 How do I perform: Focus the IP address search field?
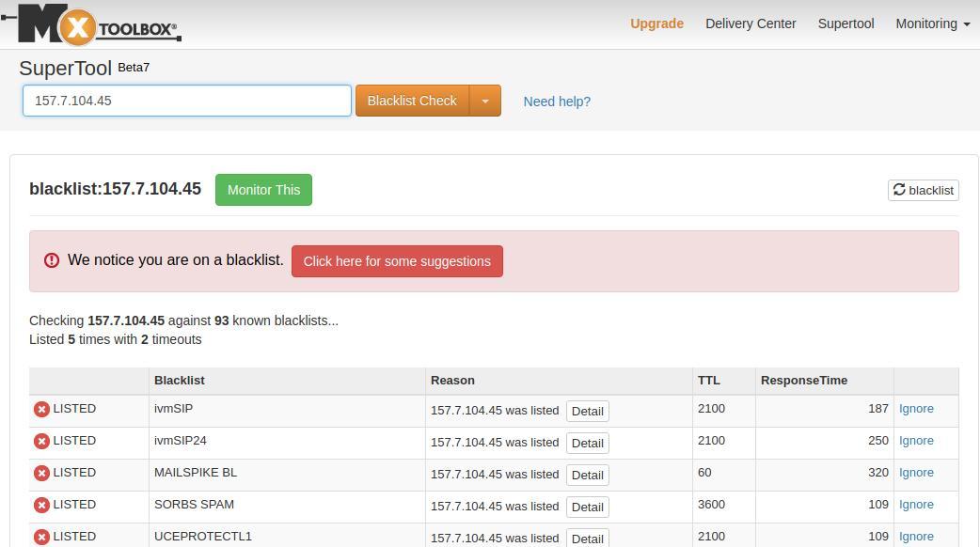(x=187, y=101)
